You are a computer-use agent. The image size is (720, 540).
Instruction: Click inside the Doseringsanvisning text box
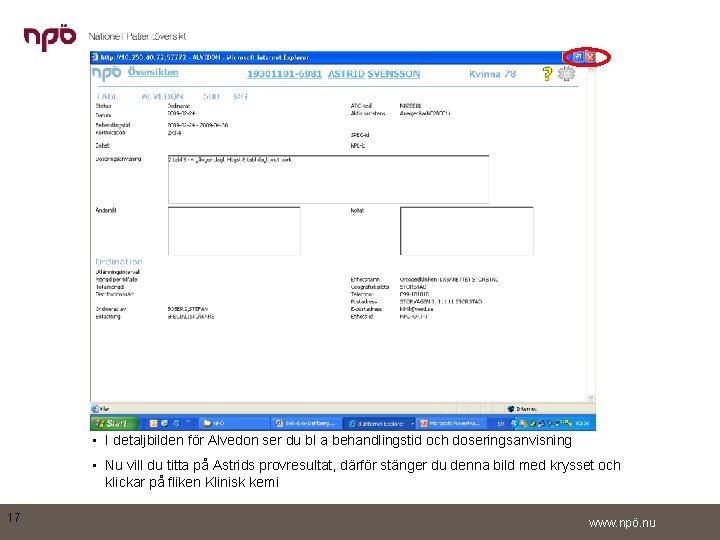pyautogui.click(x=328, y=179)
